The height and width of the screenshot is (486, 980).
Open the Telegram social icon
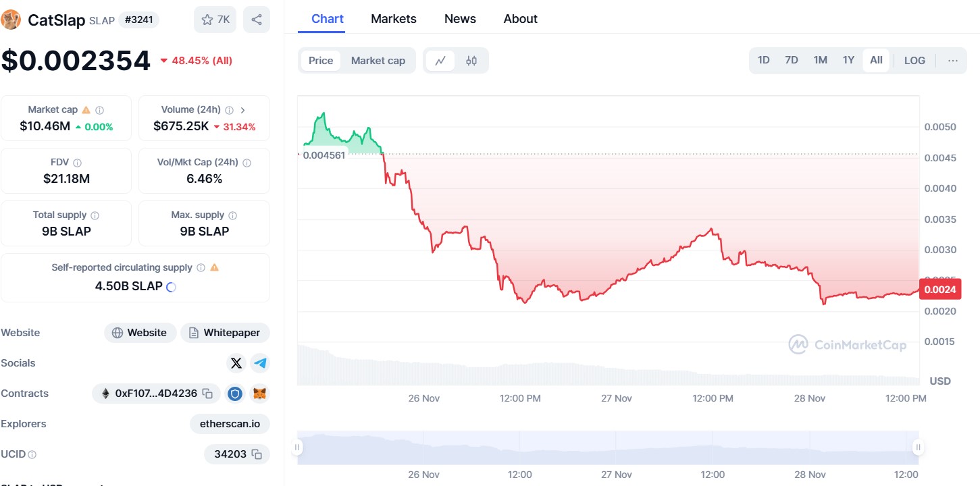click(x=260, y=363)
